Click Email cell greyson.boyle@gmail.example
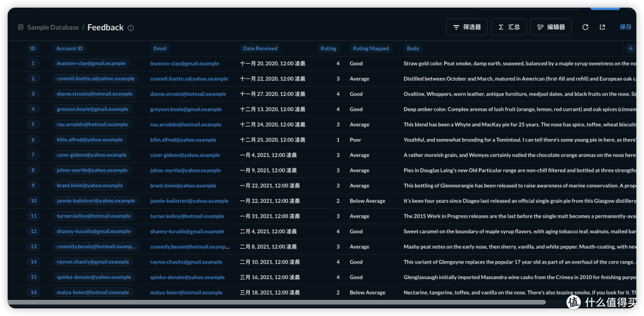Screen dimensions: 644x316 coord(185,109)
